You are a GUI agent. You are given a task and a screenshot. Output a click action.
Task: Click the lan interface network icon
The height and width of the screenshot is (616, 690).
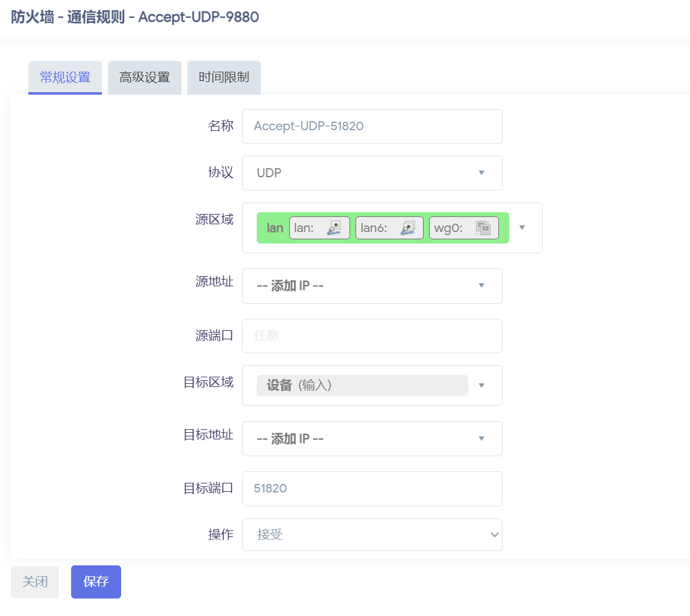click(x=334, y=228)
